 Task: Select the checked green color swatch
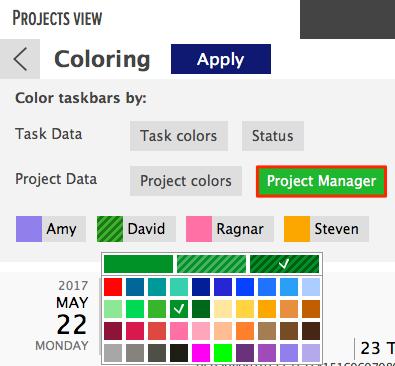[179, 309]
